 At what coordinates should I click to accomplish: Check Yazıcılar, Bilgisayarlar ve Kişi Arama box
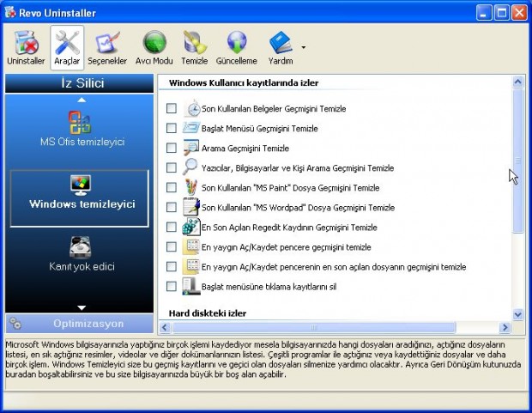[x=172, y=167]
